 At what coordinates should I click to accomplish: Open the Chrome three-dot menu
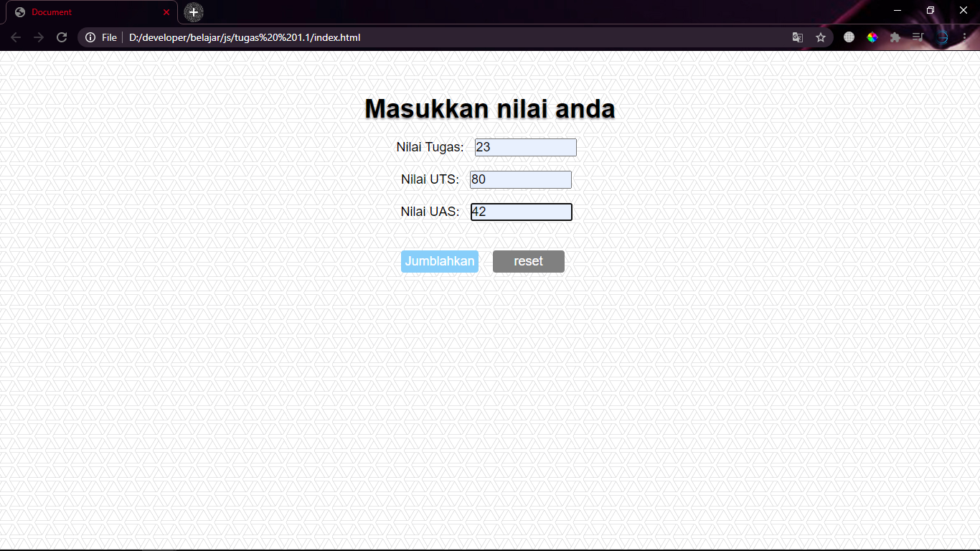pos(963,37)
